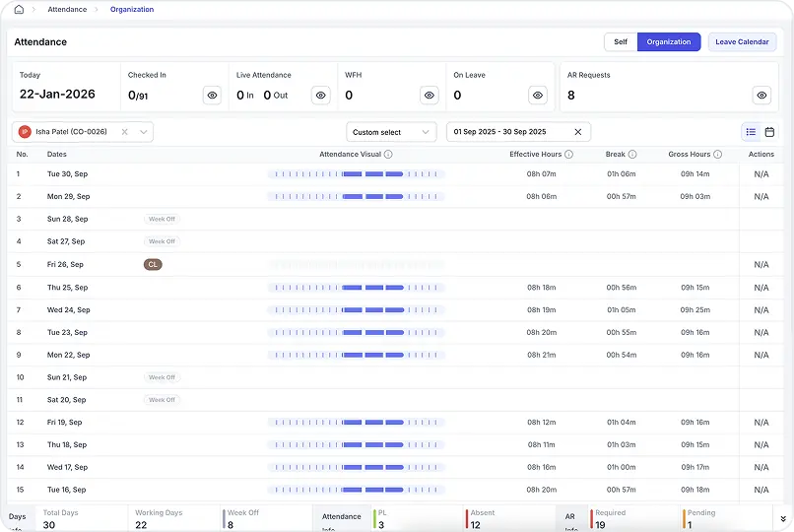Click info icon next to Gross Hours
This screenshot has height=532, width=794.
point(718,155)
